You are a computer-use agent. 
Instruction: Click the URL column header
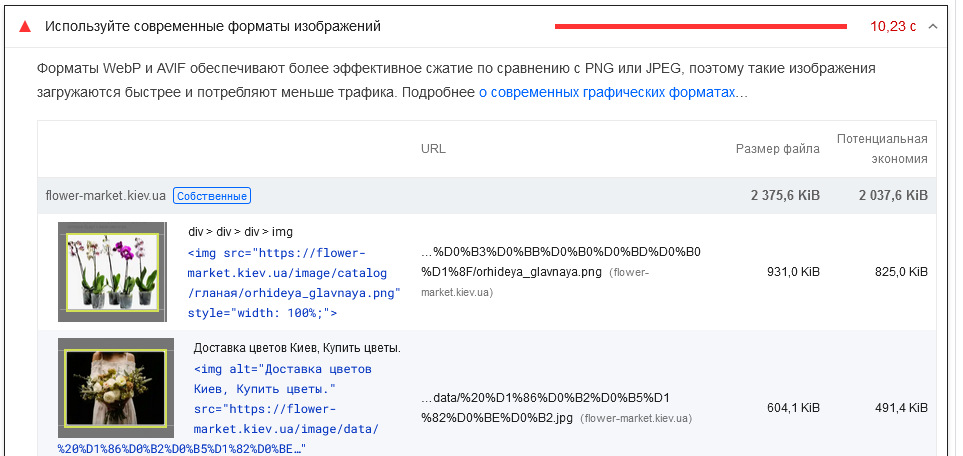point(433,149)
